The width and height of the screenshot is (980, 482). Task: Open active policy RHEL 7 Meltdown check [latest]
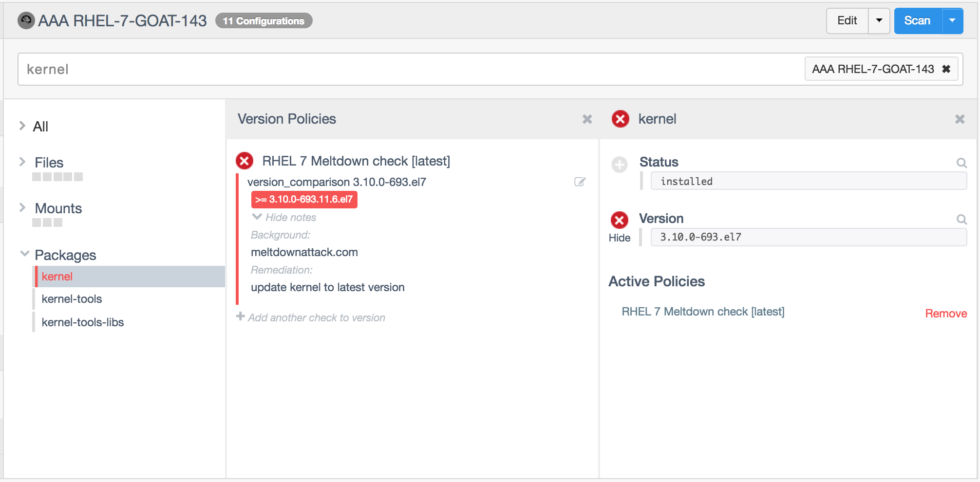(703, 312)
